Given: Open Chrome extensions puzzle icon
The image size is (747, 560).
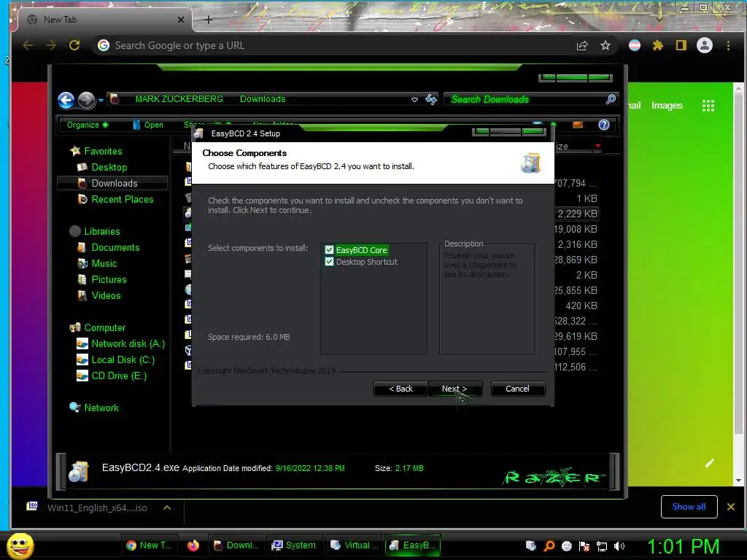Looking at the screenshot, I should click(x=658, y=45).
